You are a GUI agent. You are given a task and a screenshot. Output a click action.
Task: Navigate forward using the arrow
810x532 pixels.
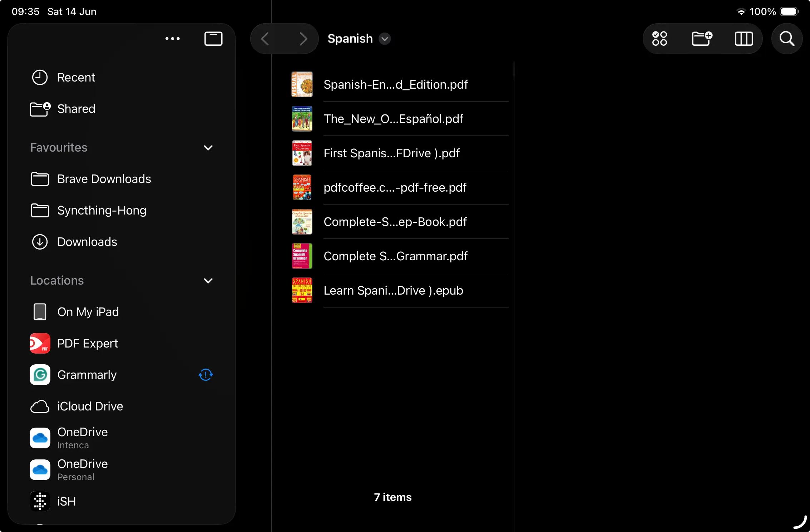(x=303, y=39)
